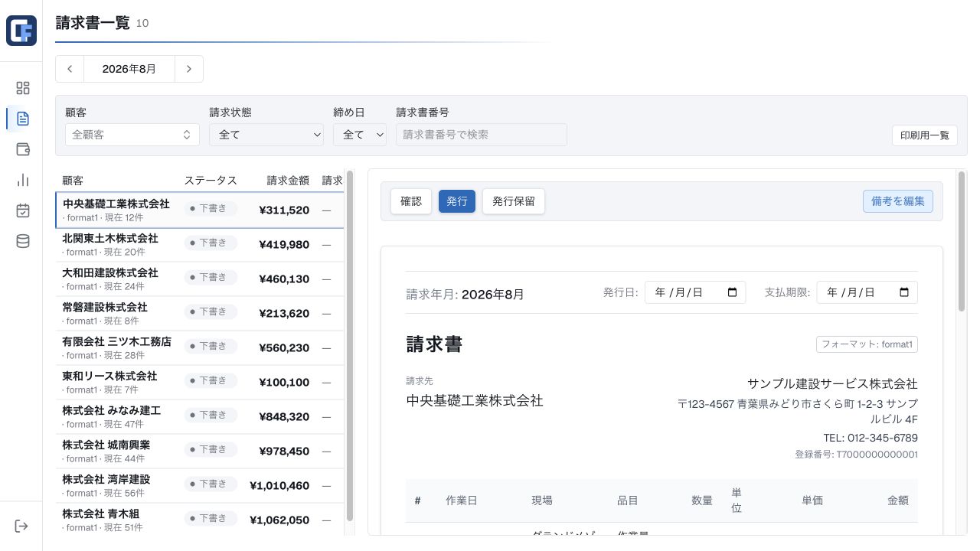This screenshot has height=551, width=980.
Task: Click the logout icon in sidebar
Action: [21, 526]
